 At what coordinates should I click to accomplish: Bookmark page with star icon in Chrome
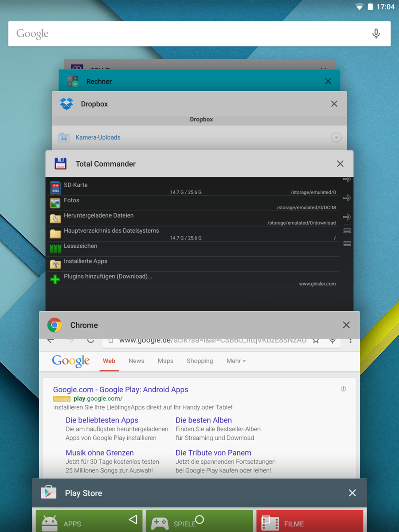pyautogui.click(x=316, y=340)
